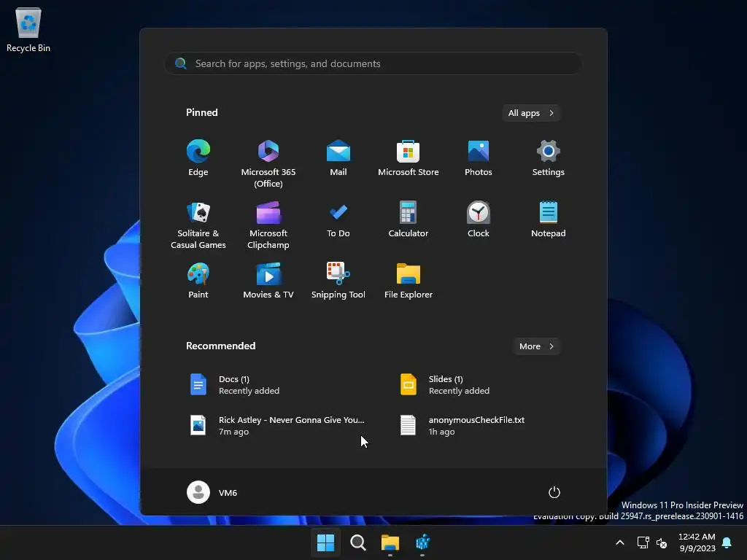This screenshot has height=560, width=747.
Task: Open notifications via the bell icon
Action: 727,542
